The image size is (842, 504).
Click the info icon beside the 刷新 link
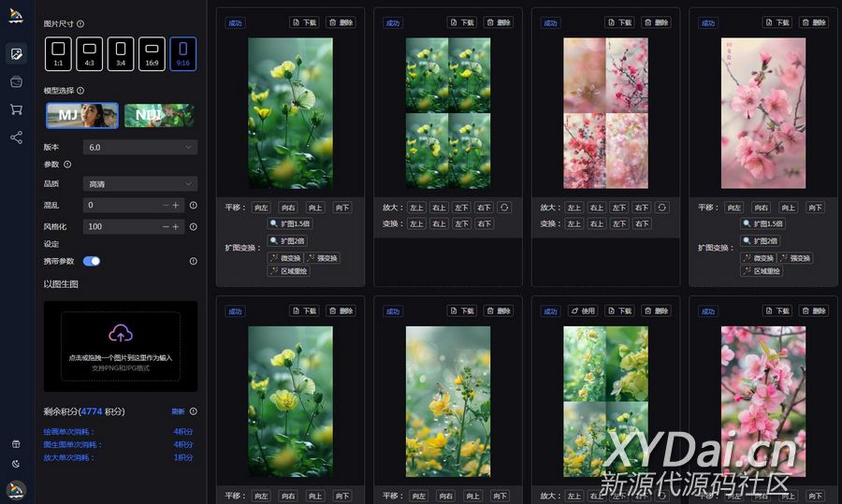pyautogui.click(x=194, y=411)
